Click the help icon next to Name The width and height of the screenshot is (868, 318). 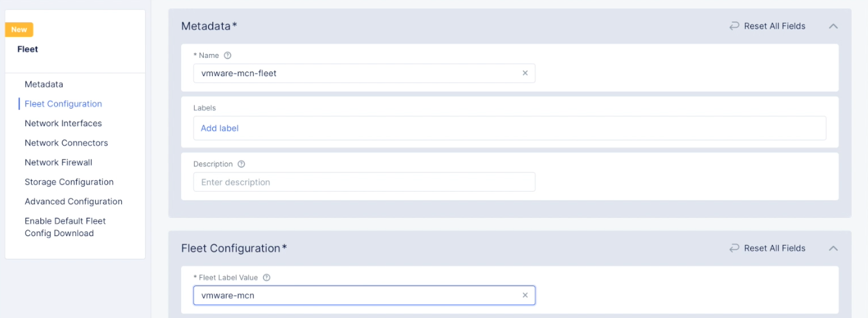pyautogui.click(x=227, y=56)
